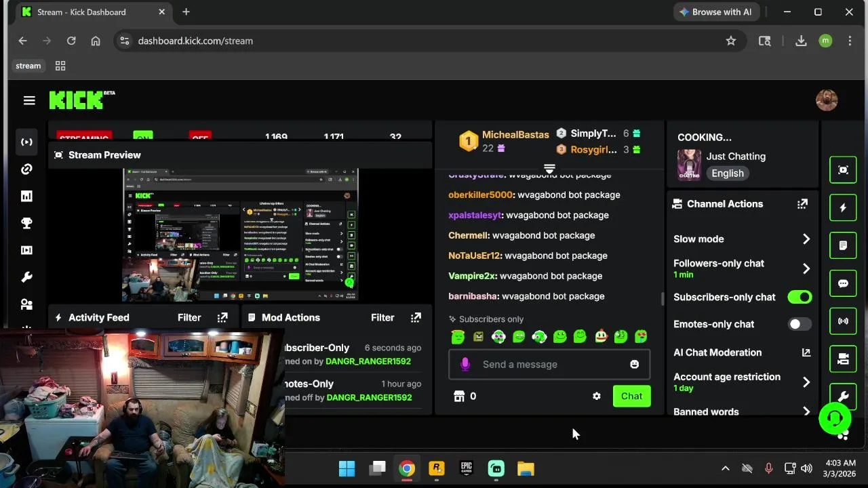Click username Vampire2x in chat

(472, 277)
